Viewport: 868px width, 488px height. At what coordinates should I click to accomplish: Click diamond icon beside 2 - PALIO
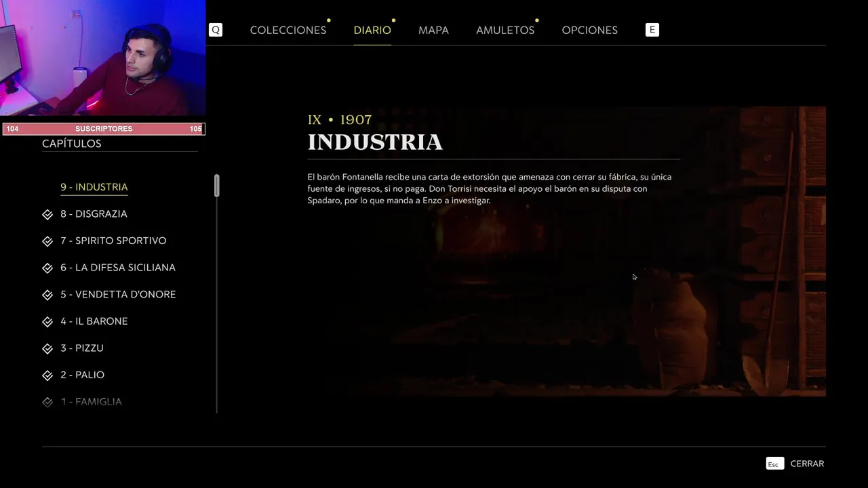point(47,375)
